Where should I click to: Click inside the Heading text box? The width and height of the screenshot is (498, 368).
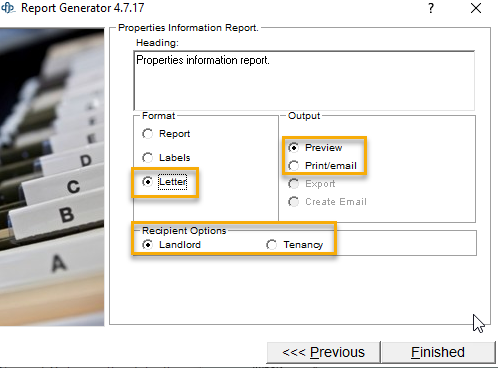click(x=304, y=81)
